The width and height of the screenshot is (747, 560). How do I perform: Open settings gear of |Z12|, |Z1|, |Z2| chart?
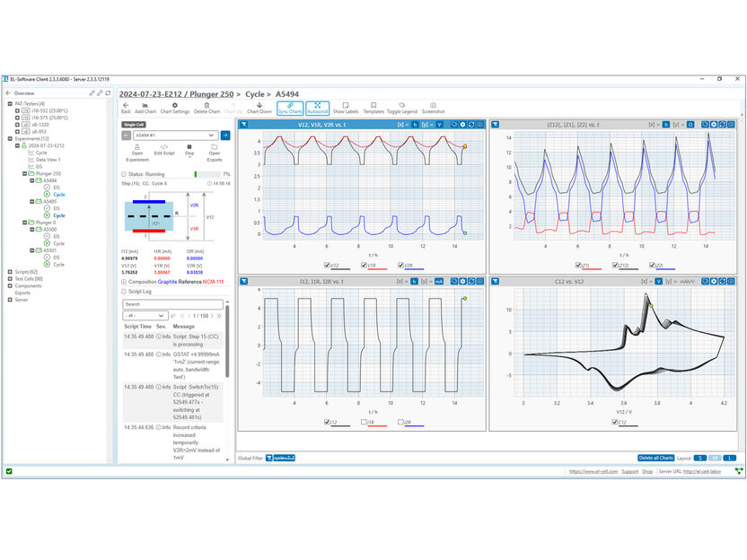coord(714,124)
